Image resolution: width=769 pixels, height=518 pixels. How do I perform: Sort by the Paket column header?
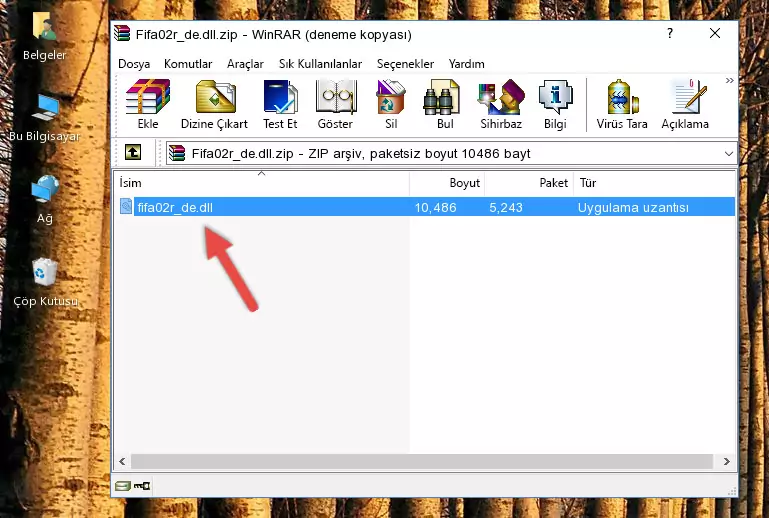[x=529, y=183]
